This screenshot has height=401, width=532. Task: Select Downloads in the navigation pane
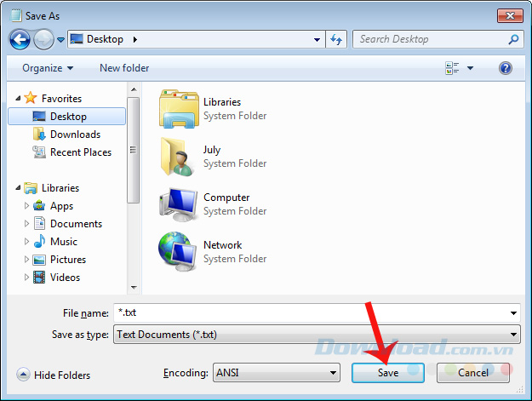coord(75,135)
